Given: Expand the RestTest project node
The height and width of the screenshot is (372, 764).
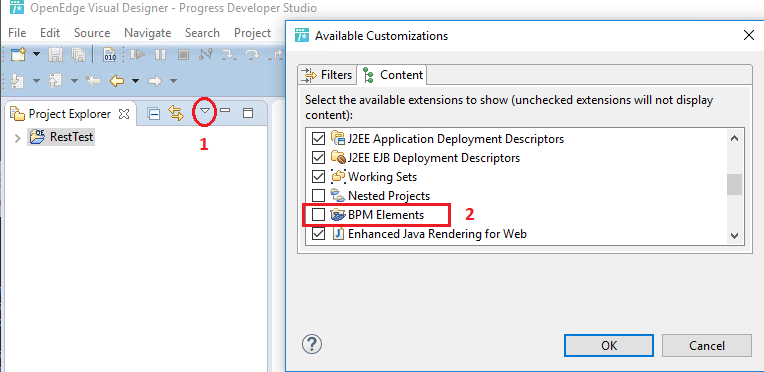Looking at the screenshot, I should (18, 138).
